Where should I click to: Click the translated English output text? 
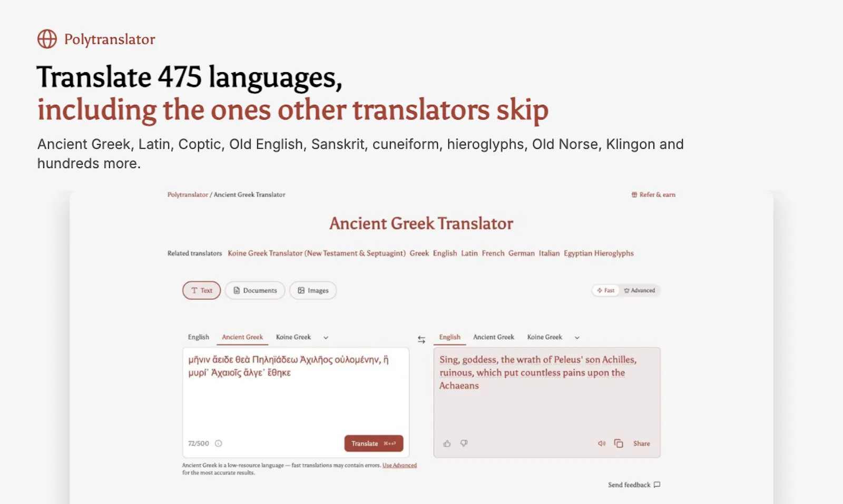(538, 372)
